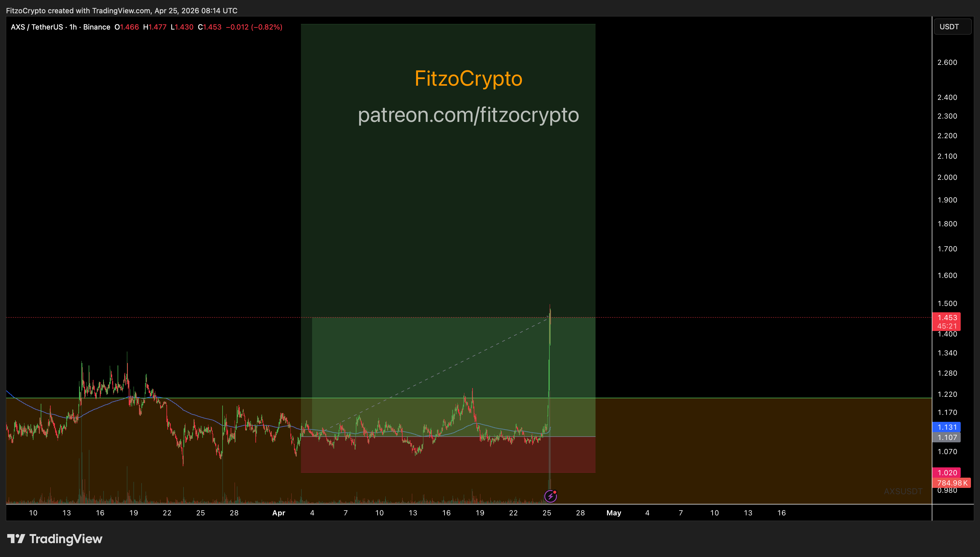Select the 1.020 stop loss price label
Screen dimensions: 980x557
947,473
